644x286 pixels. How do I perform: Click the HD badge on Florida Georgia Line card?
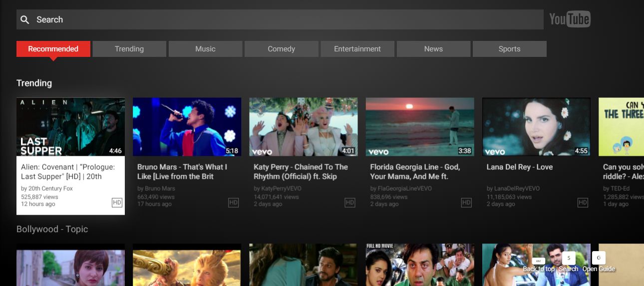pos(466,202)
